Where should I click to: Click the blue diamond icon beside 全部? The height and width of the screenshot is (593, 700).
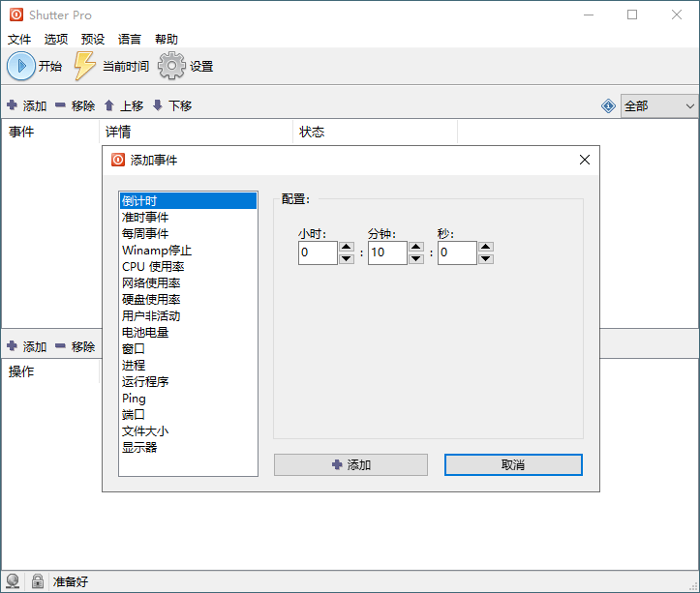point(608,106)
